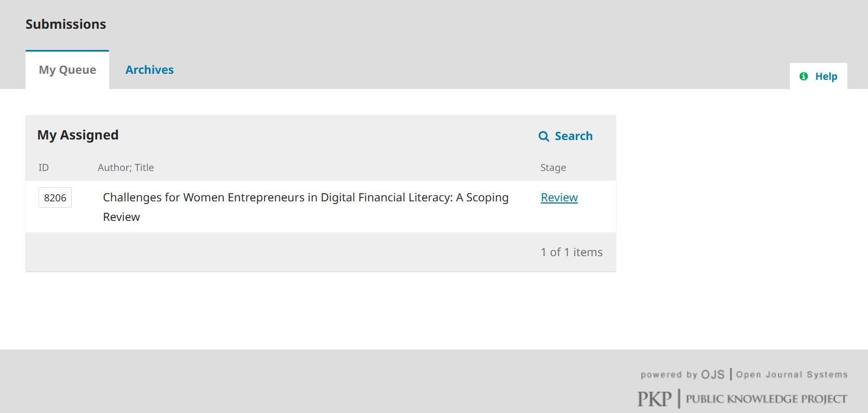Click the Submissions page heading

(x=66, y=24)
